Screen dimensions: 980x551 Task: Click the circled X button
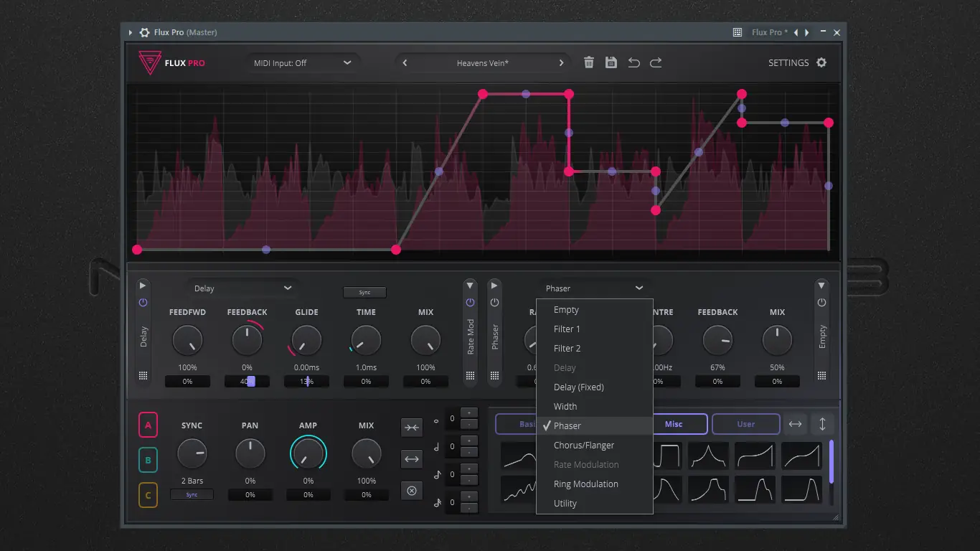click(412, 491)
